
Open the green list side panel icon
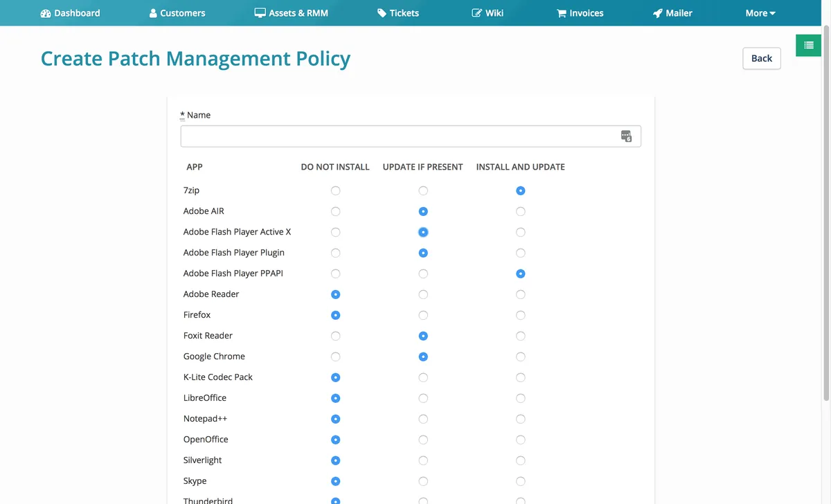[x=808, y=45]
